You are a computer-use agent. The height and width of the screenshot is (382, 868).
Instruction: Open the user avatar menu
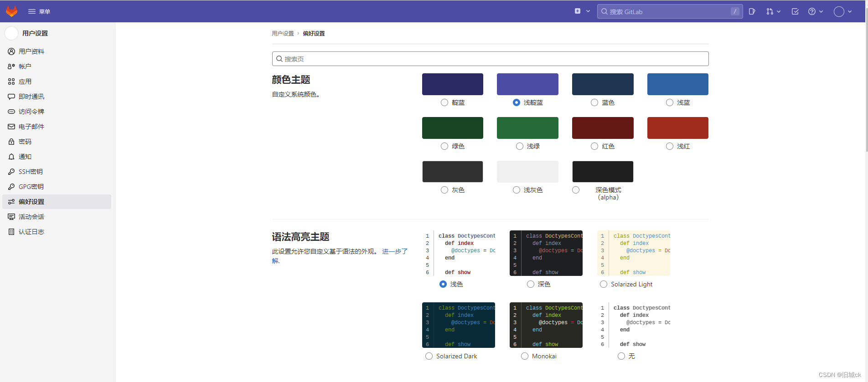point(839,11)
